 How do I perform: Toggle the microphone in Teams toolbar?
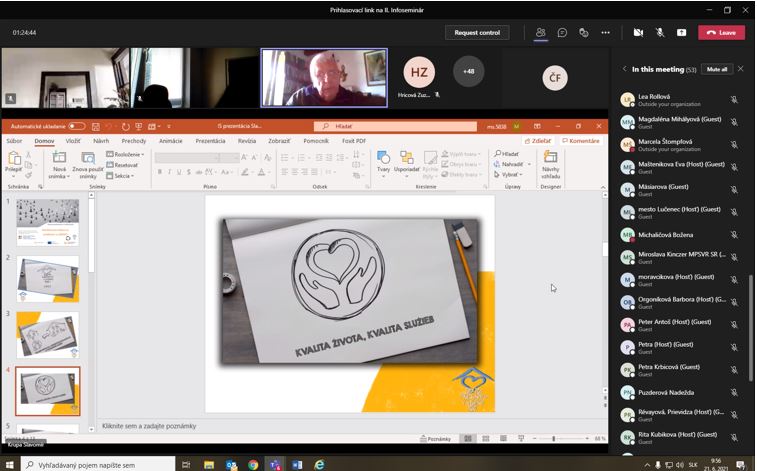click(659, 32)
